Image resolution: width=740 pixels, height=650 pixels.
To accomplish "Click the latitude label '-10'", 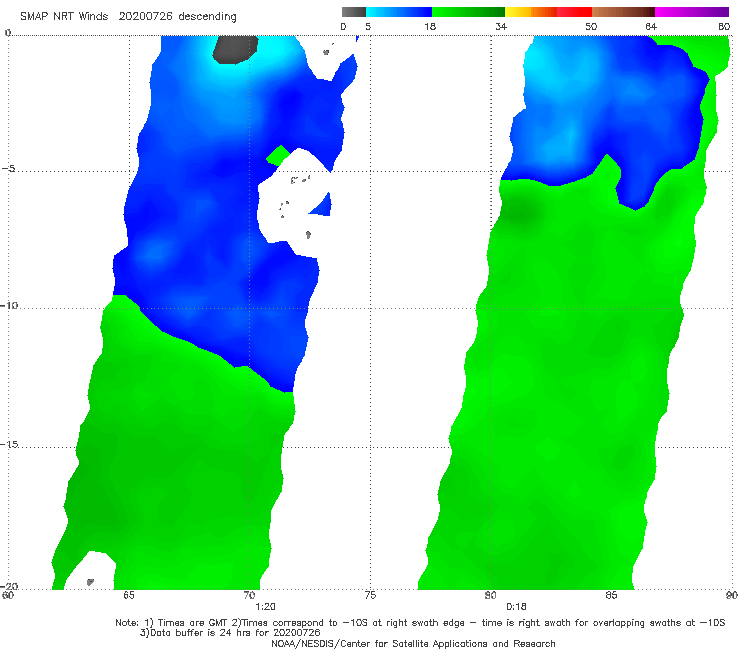I will 8,305.
